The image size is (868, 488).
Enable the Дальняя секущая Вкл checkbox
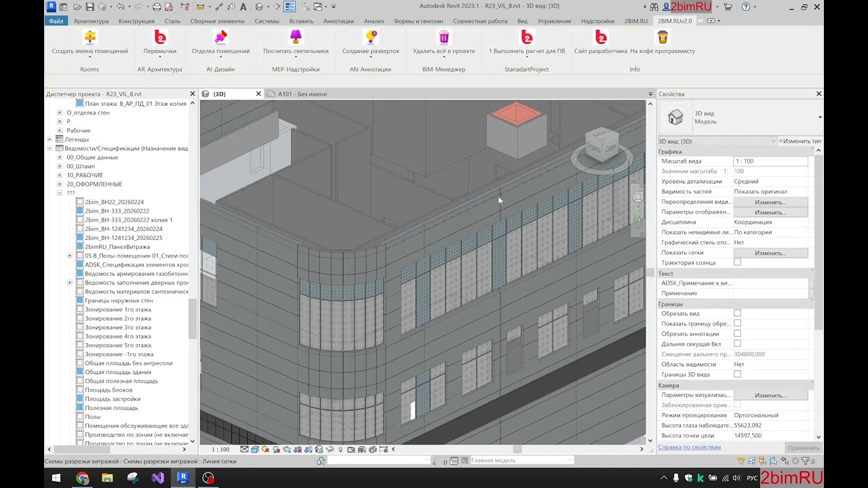[737, 344]
